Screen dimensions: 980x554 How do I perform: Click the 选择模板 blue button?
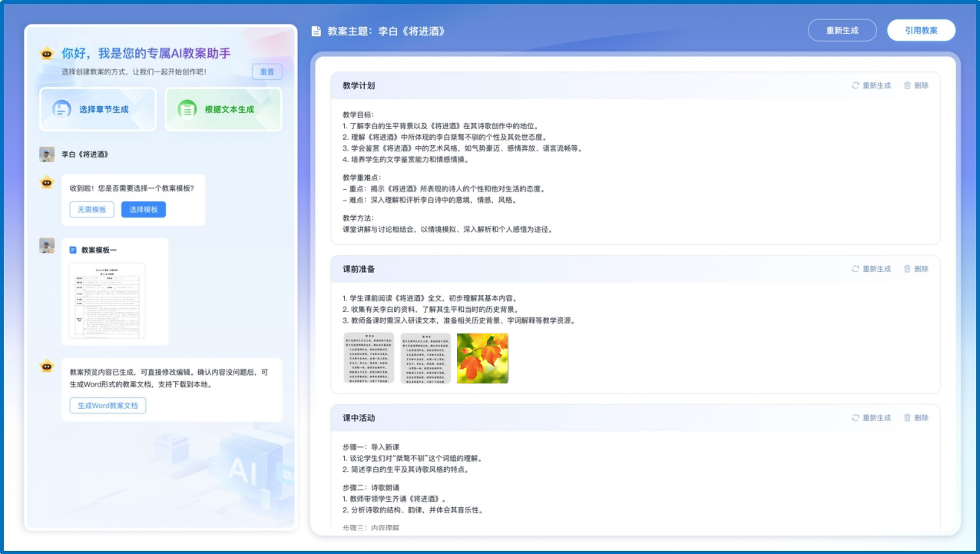[x=143, y=209]
